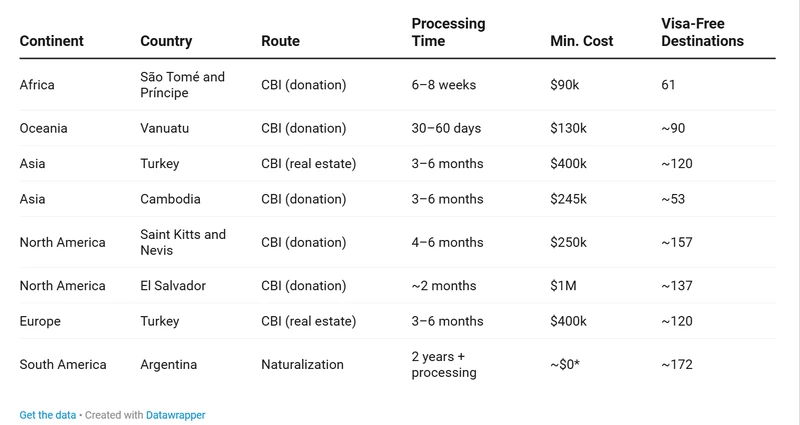Viewport: 800px width, 425px height.
Task: Select the São Tomé and Príncipe cell
Action: [x=183, y=85]
